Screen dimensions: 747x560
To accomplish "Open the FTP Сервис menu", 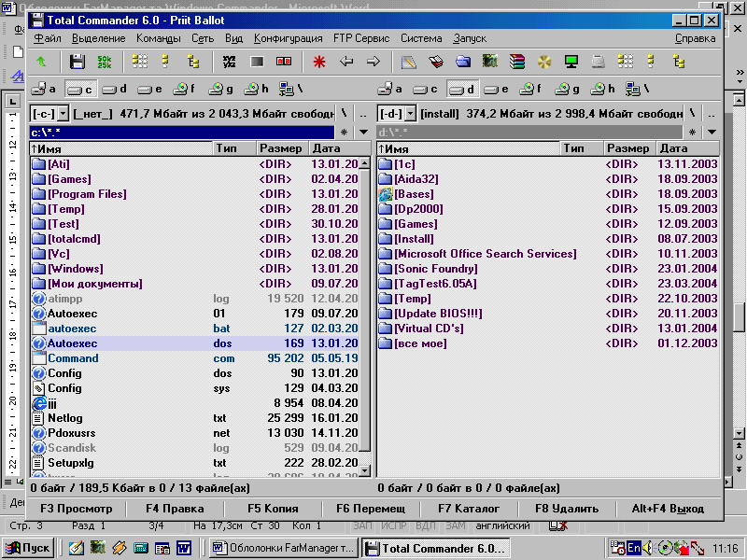I will coord(361,38).
